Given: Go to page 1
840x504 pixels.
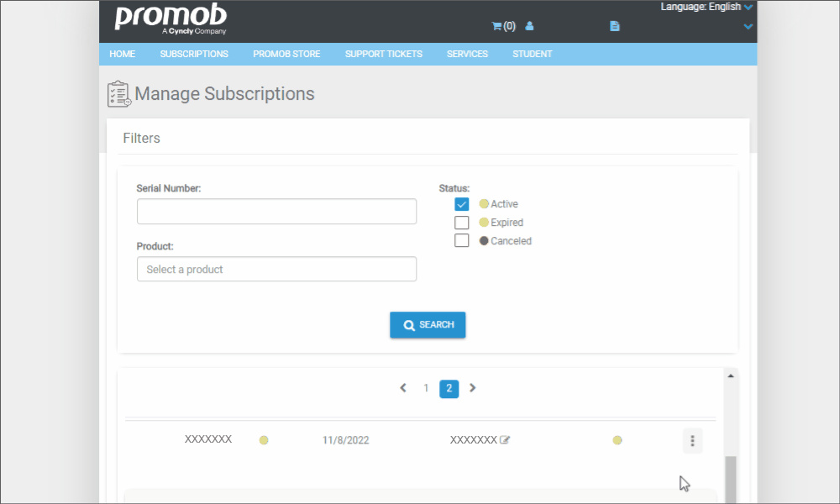Looking at the screenshot, I should pyautogui.click(x=426, y=388).
